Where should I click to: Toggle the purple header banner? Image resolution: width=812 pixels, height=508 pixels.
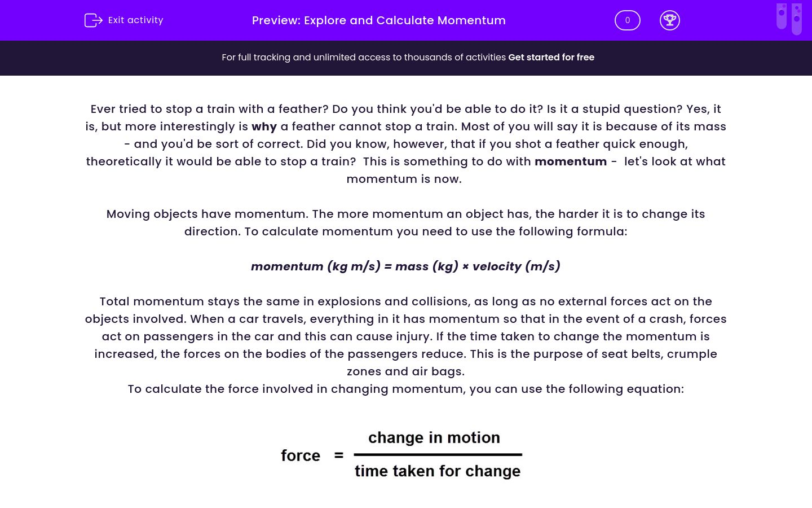click(x=406, y=20)
